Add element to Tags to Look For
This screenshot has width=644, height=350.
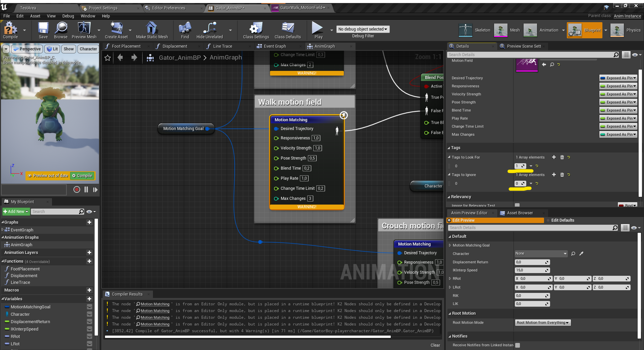(x=554, y=157)
